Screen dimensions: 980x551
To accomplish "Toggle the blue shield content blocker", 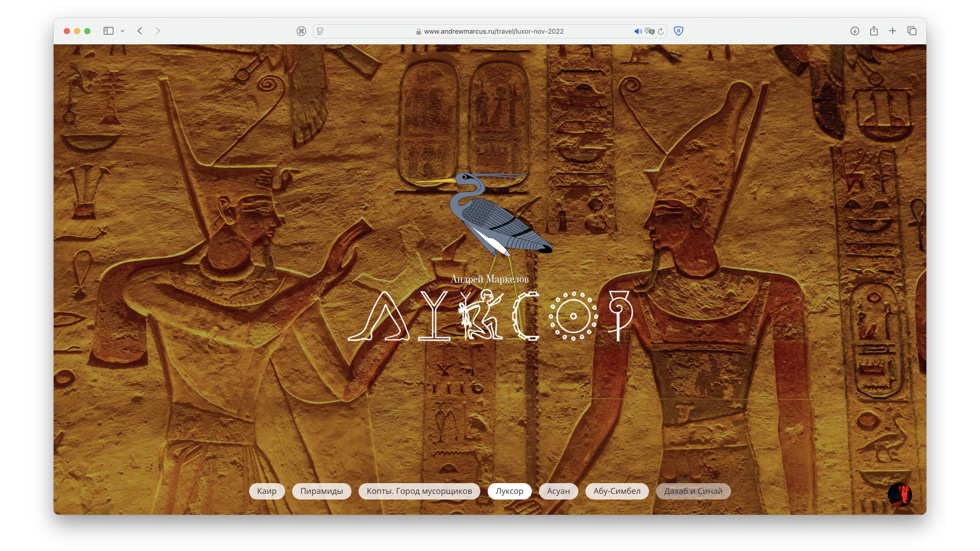I will (678, 31).
